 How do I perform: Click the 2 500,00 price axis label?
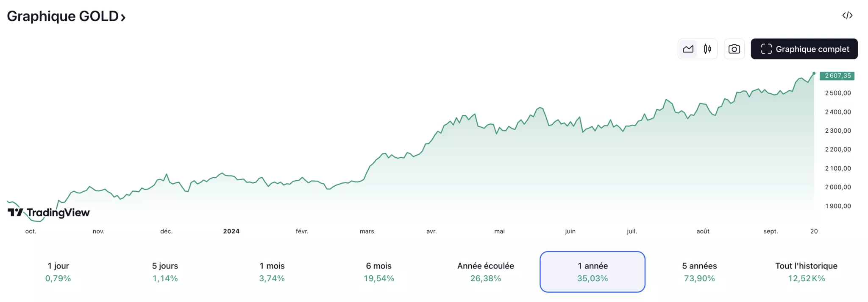point(838,93)
